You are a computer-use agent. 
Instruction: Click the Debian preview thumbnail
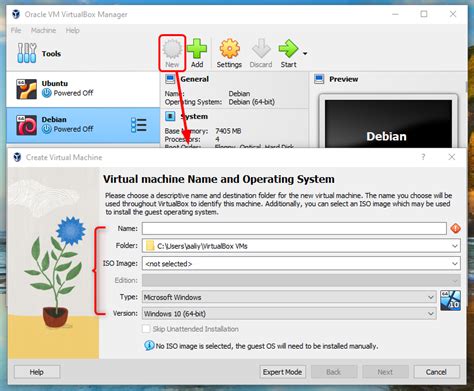coord(388,123)
